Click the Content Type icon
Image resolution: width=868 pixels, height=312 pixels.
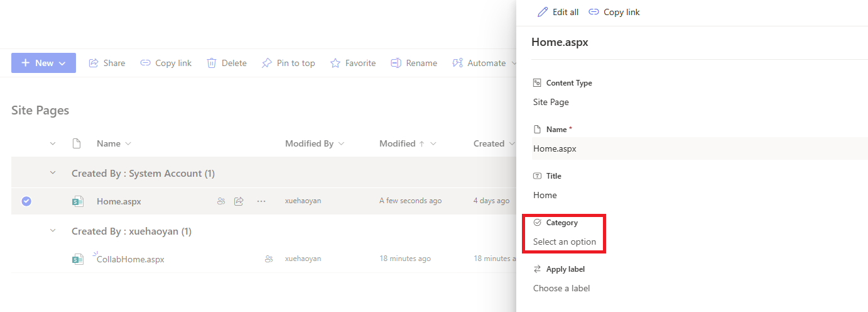tap(537, 82)
